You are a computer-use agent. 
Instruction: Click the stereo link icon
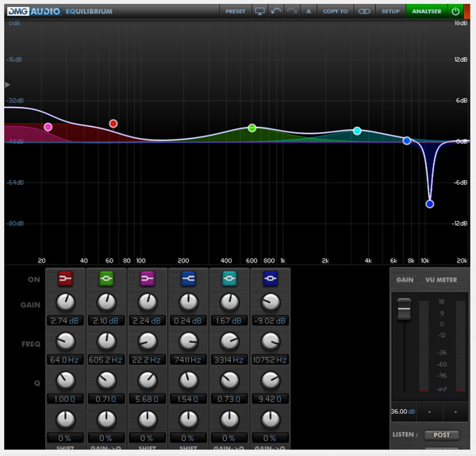click(x=364, y=12)
